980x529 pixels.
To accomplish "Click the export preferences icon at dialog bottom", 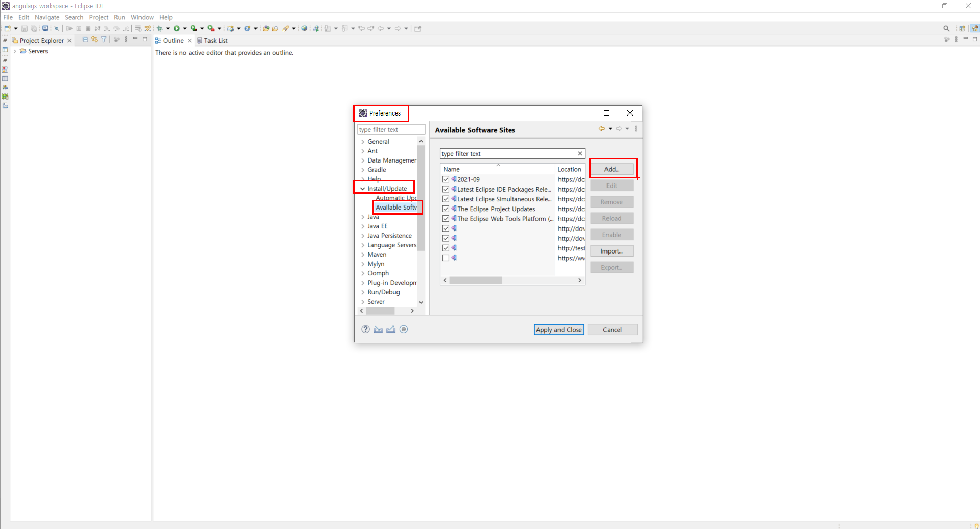I will pyautogui.click(x=391, y=329).
